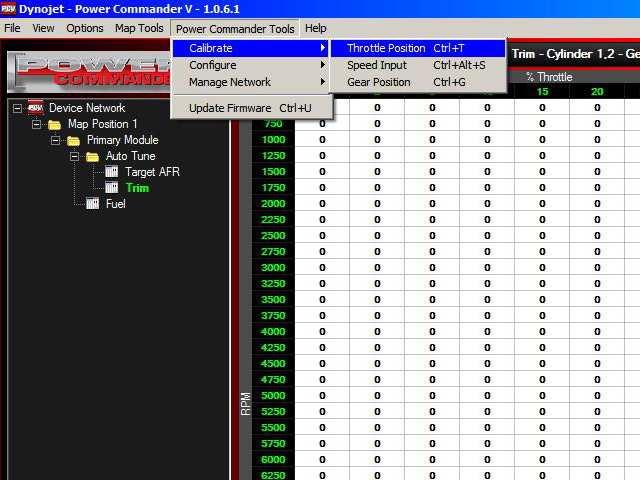Click the 2500 RPM row header

[x=273, y=236]
